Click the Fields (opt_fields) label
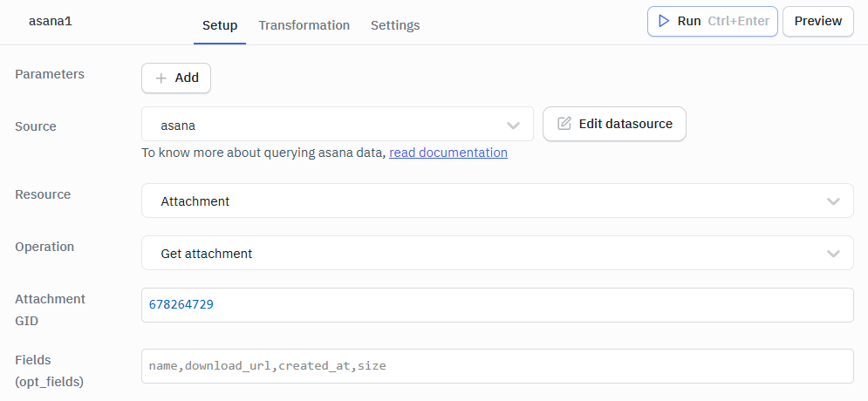Image resolution: width=868 pixels, height=401 pixels. tap(49, 370)
